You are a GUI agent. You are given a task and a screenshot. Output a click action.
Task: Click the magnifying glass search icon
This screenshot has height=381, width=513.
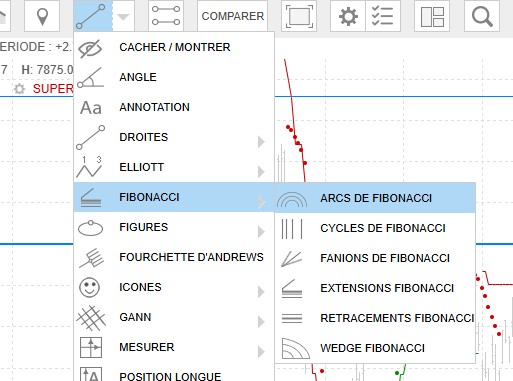[482, 16]
